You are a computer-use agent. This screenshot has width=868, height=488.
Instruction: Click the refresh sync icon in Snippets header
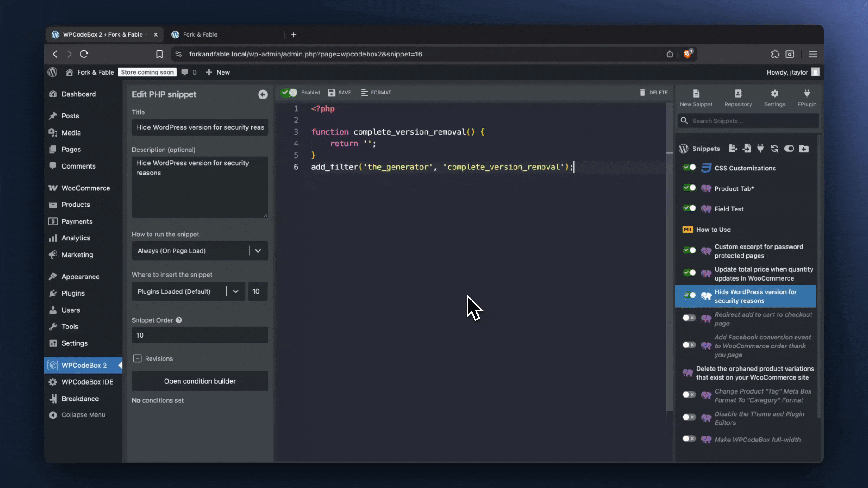[774, 148]
